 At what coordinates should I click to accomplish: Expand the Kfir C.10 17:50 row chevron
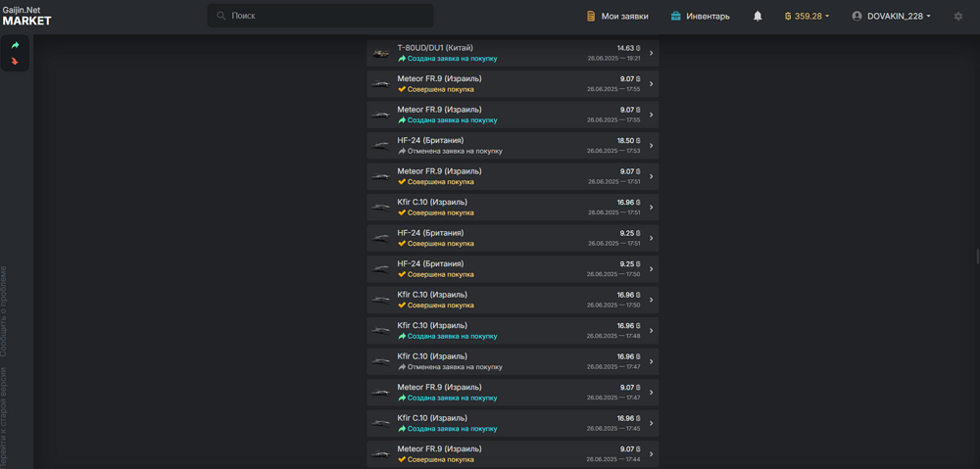click(x=651, y=300)
